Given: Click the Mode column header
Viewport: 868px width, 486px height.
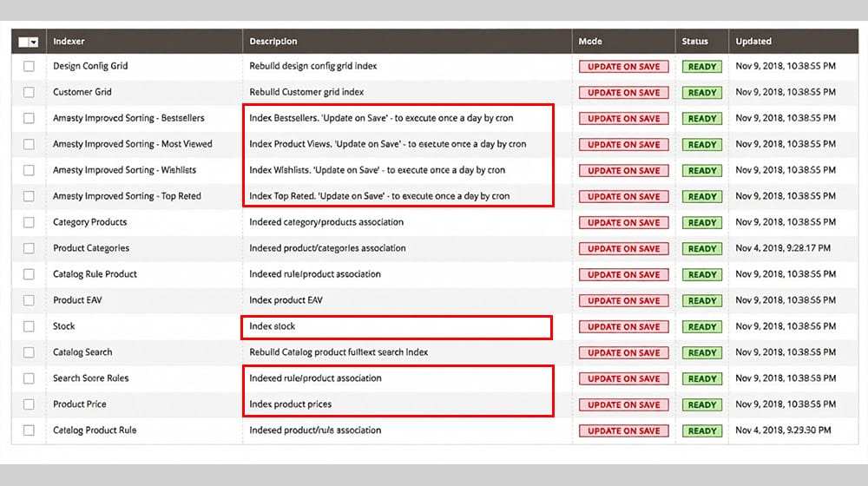Looking at the screenshot, I should pyautogui.click(x=590, y=42).
